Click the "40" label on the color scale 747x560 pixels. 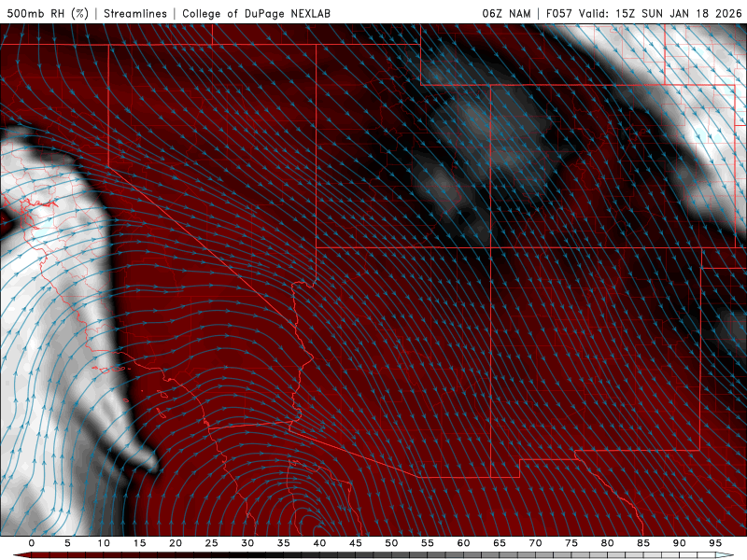(319, 543)
